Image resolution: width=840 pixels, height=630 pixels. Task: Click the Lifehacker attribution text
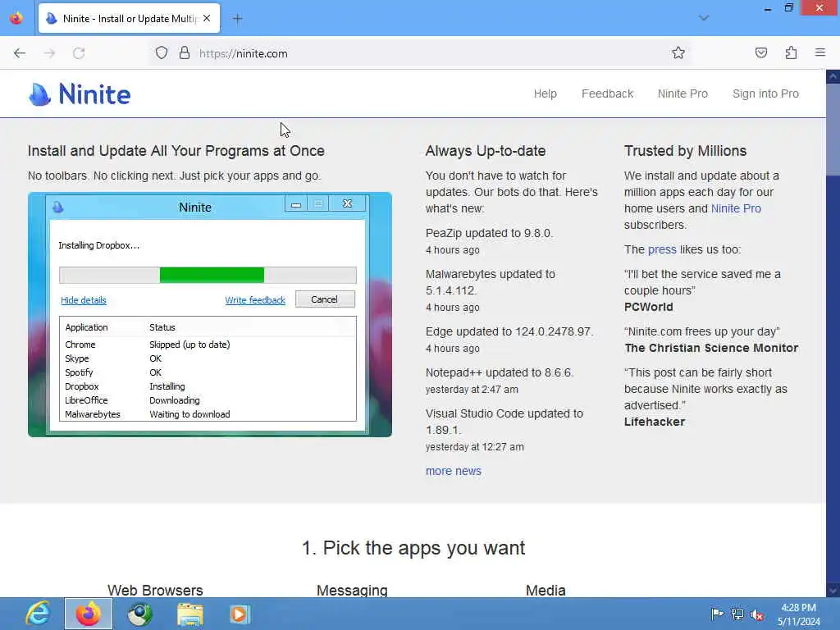(x=654, y=422)
